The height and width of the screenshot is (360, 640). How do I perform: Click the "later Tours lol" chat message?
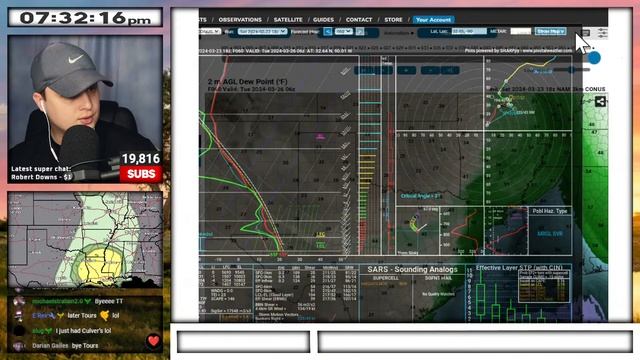[x=93, y=316]
